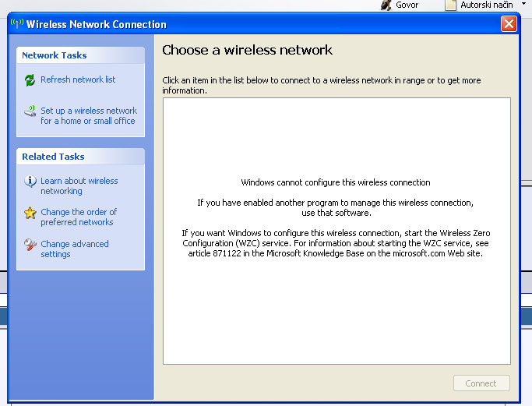The width and height of the screenshot is (532, 406).
Task: Open the Change advanced settings link
Action: (74, 249)
